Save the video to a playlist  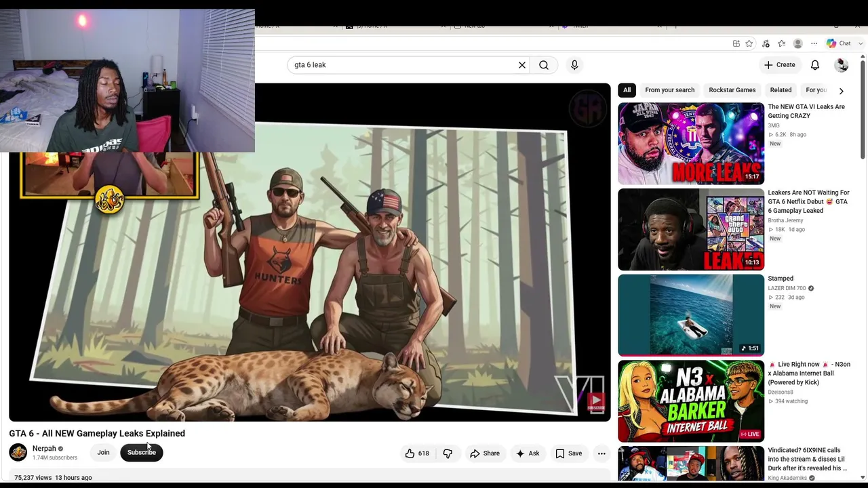click(569, 453)
